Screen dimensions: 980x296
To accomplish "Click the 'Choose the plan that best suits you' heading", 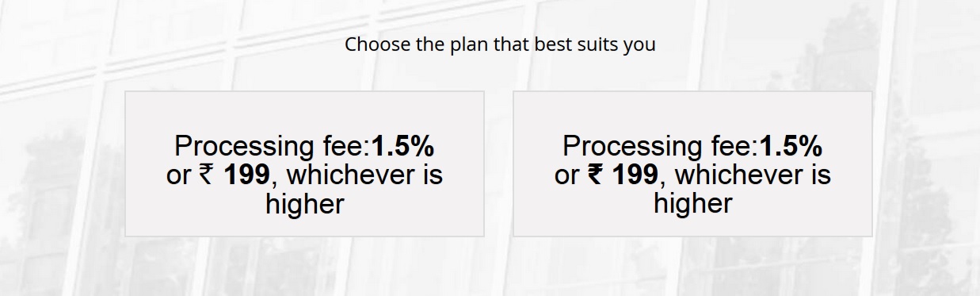I will tap(500, 44).
